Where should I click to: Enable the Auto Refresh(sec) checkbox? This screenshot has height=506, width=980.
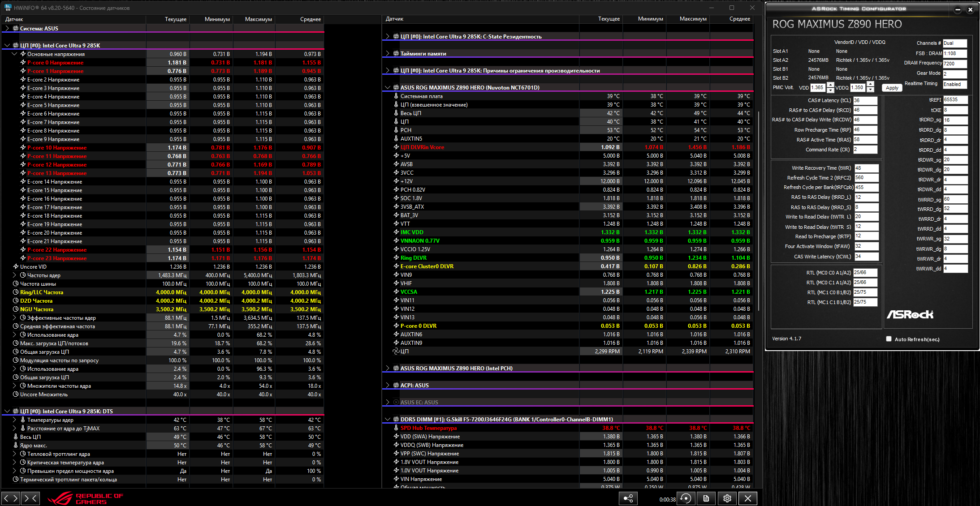[889, 339]
